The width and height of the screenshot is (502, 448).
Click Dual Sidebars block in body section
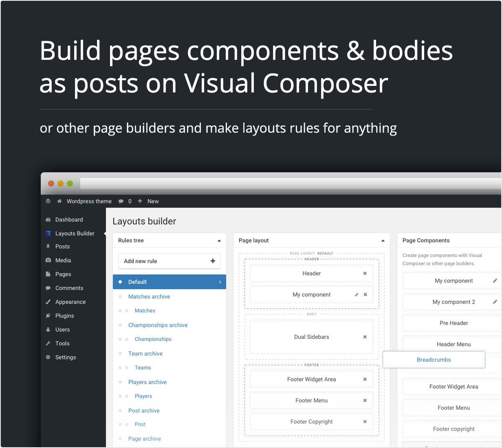pyautogui.click(x=312, y=337)
